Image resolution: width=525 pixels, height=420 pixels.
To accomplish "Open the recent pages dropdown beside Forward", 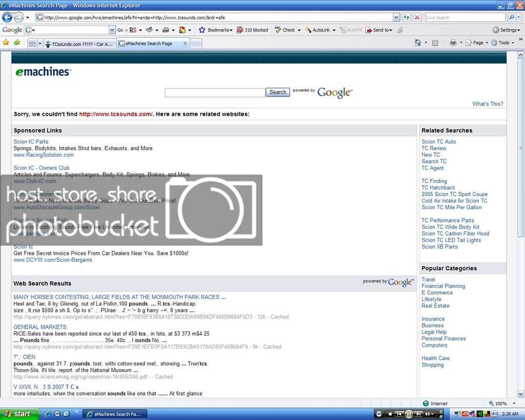I will click(x=28, y=17).
